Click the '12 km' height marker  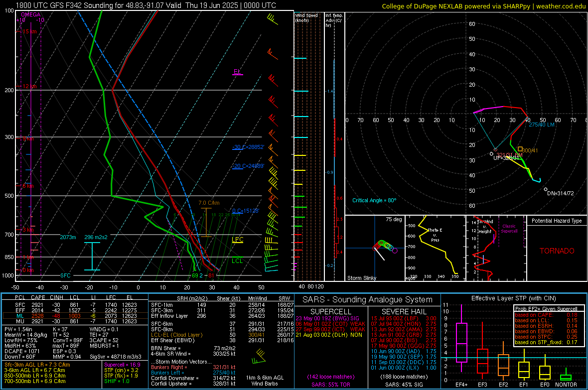(x=29, y=86)
